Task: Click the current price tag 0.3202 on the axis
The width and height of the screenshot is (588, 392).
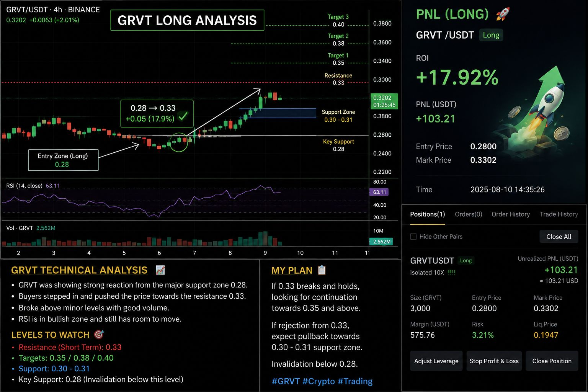Action: pyautogui.click(x=384, y=101)
